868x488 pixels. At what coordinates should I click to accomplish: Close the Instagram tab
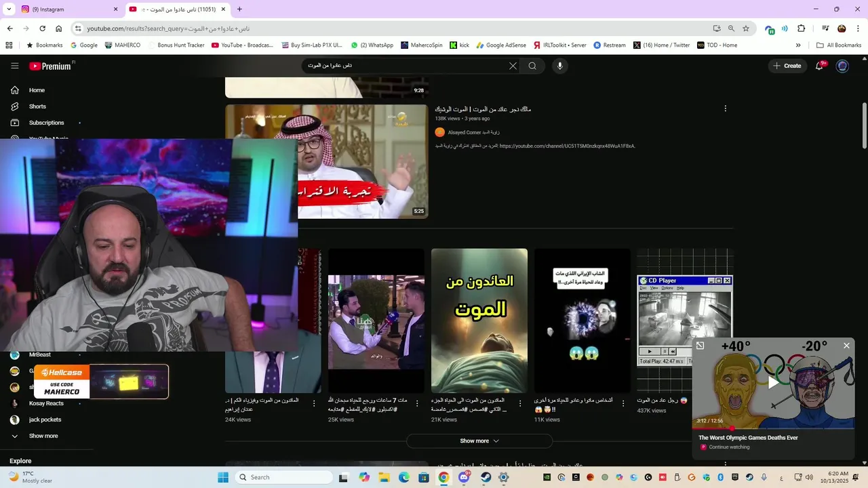[x=115, y=9]
